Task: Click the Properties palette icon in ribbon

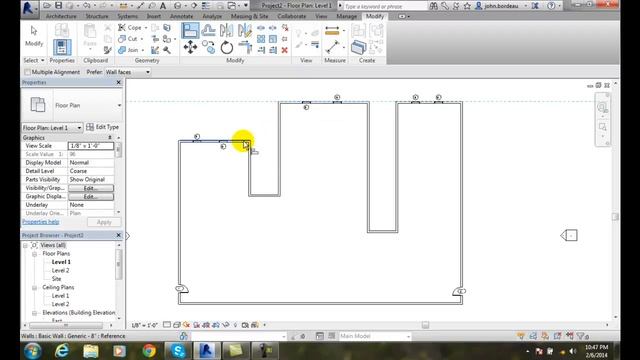Action: coord(62,47)
